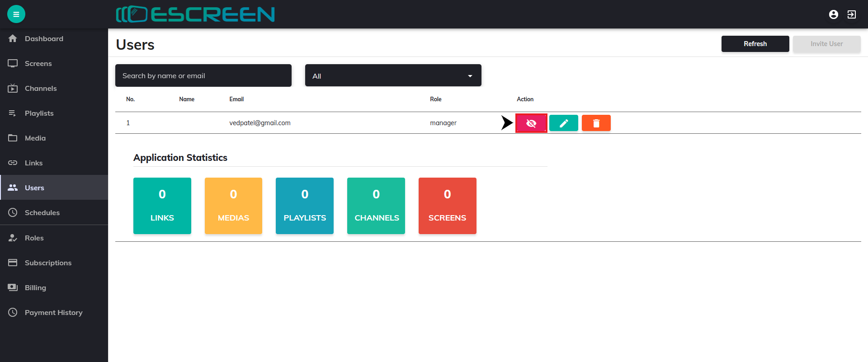Click the user account profile icon
This screenshot has height=362, width=868.
click(x=834, y=14)
